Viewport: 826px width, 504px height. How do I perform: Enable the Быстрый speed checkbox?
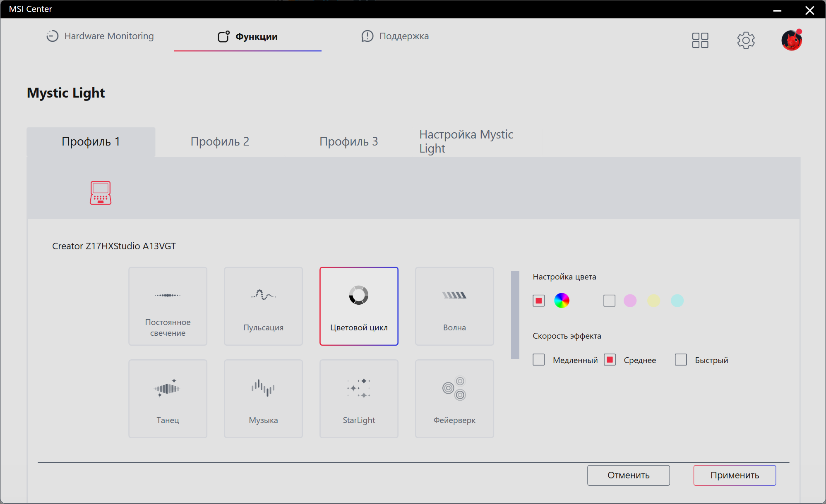point(681,360)
